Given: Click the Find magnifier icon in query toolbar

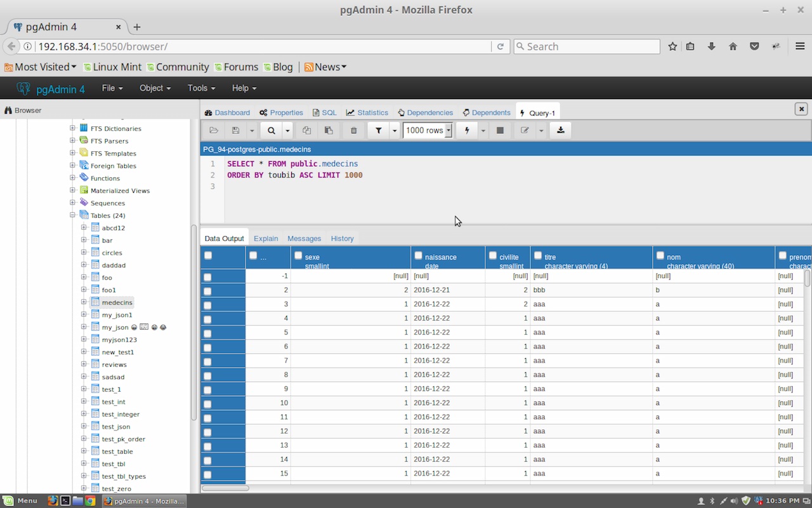Looking at the screenshot, I should [x=272, y=131].
